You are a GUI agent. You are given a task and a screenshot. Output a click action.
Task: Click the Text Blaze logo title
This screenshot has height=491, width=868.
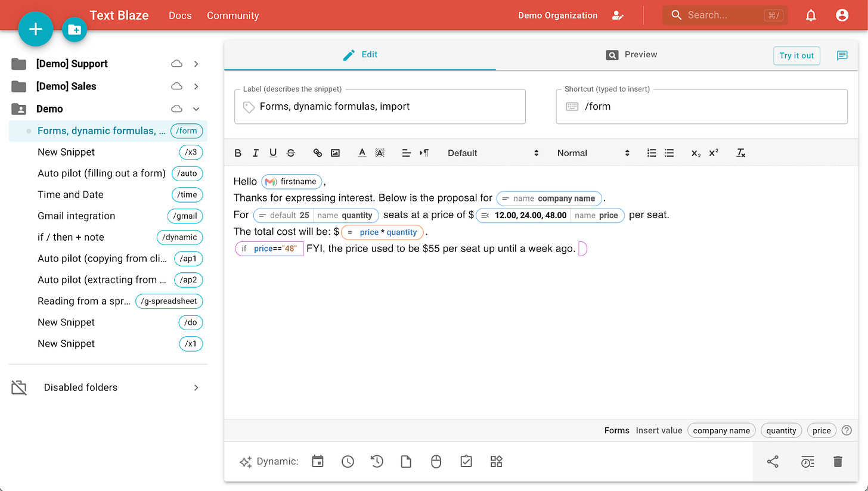pyautogui.click(x=119, y=15)
